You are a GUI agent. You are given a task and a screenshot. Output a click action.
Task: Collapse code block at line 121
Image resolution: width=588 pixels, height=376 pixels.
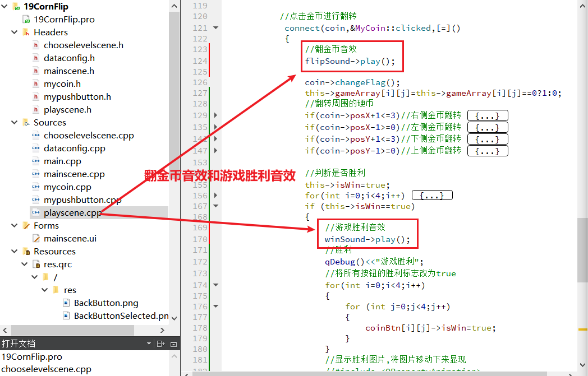pos(215,27)
